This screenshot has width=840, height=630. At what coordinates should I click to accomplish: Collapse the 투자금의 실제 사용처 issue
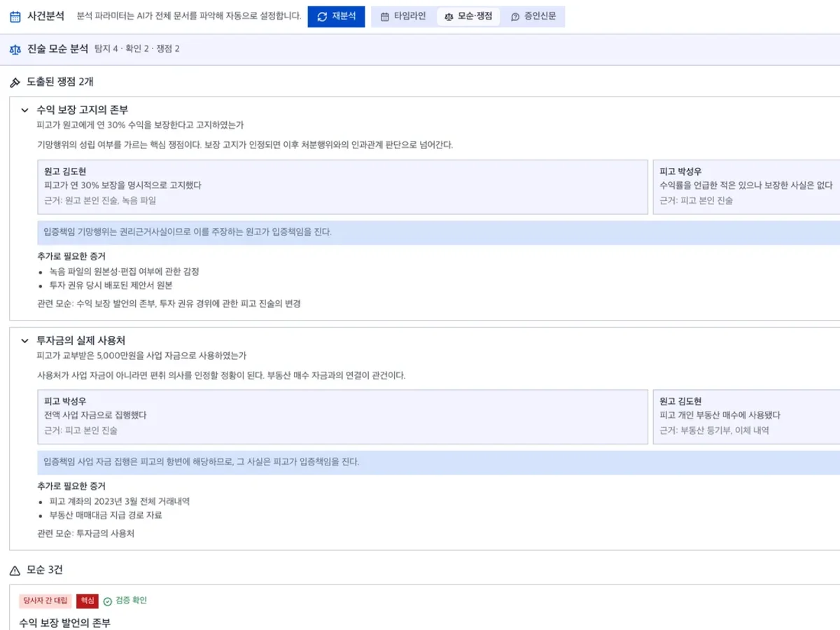(24, 341)
